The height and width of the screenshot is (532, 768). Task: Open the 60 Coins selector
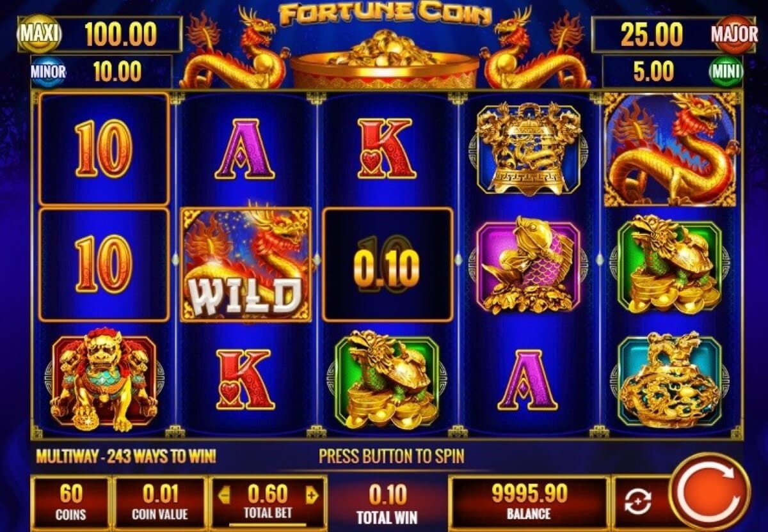coord(70,503)
